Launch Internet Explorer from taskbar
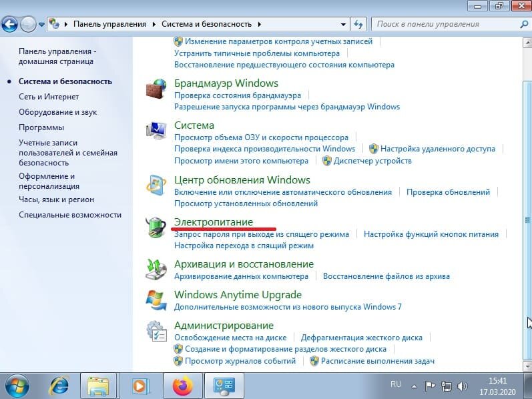This screenshot has height=399, width=532. click(59, 386)
